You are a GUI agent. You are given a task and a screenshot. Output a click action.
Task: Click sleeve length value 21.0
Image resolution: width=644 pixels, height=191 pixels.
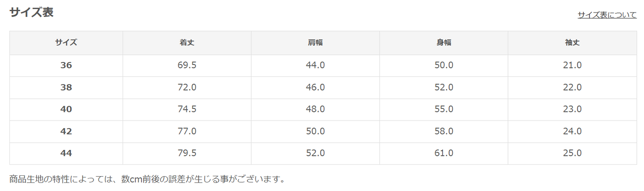pyautogui.click(x=572, y=65)
